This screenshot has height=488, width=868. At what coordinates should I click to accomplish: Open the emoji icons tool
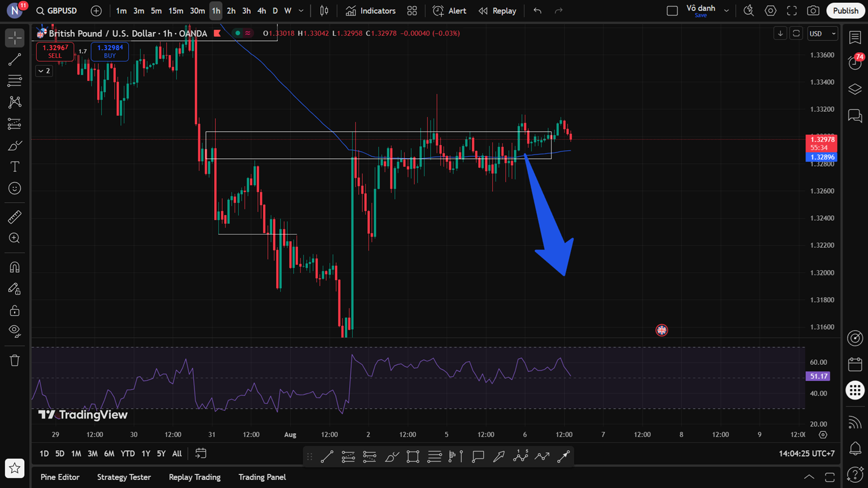pos(15,188)
